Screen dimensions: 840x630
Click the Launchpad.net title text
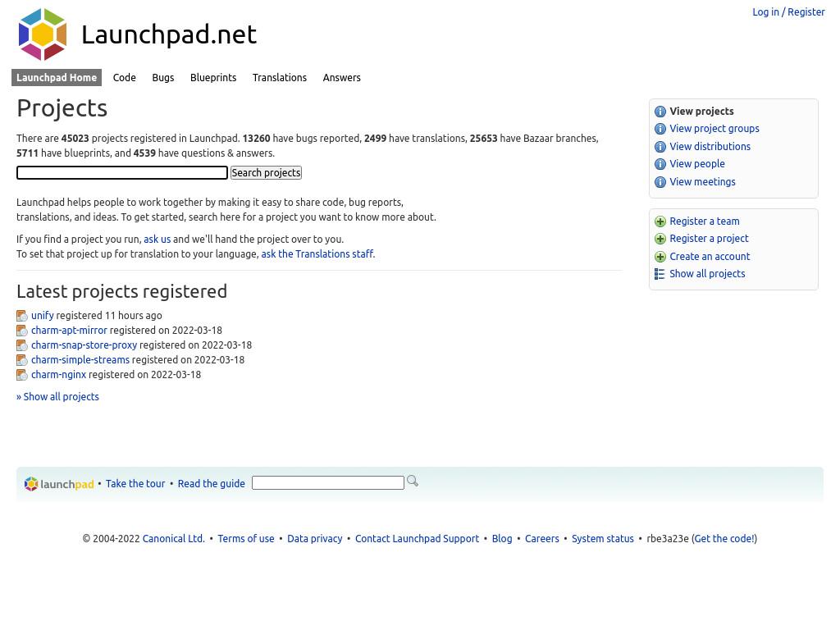169,34
